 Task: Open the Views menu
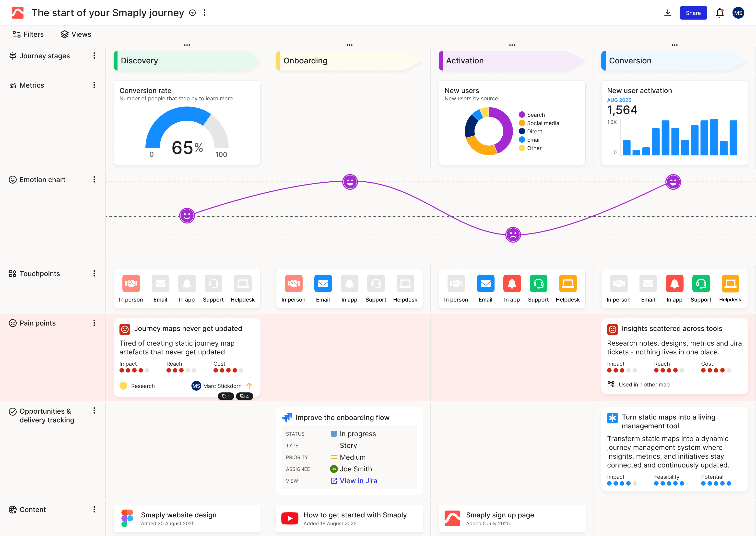76,34
